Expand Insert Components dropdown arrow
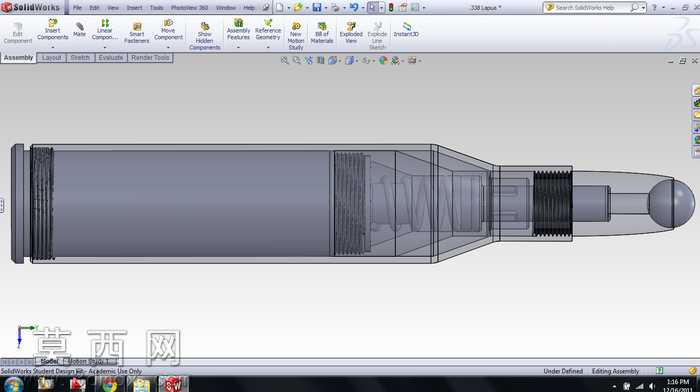The width and height of the screenshot is (700, 392). (x=52, y=47)
